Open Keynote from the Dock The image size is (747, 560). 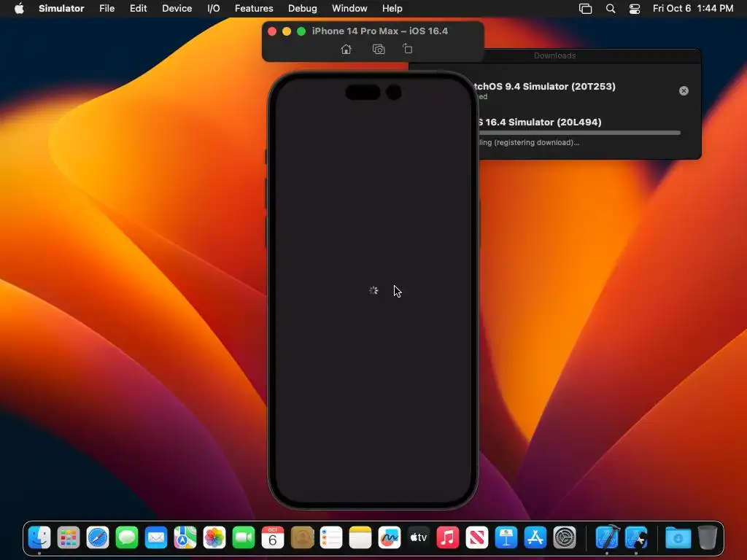coord(506,537)
